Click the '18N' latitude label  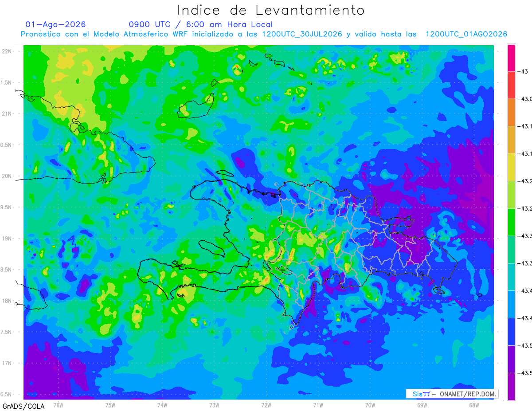pos(7,301)
